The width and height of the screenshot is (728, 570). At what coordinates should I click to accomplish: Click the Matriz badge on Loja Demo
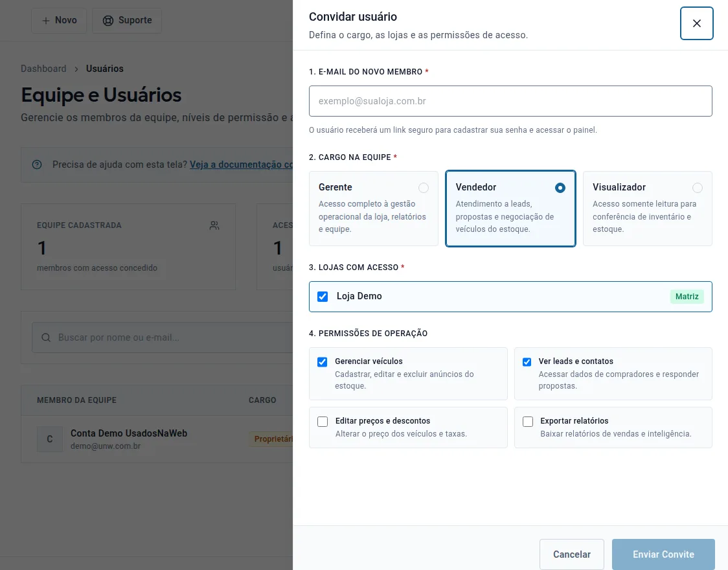pos(687,297)
